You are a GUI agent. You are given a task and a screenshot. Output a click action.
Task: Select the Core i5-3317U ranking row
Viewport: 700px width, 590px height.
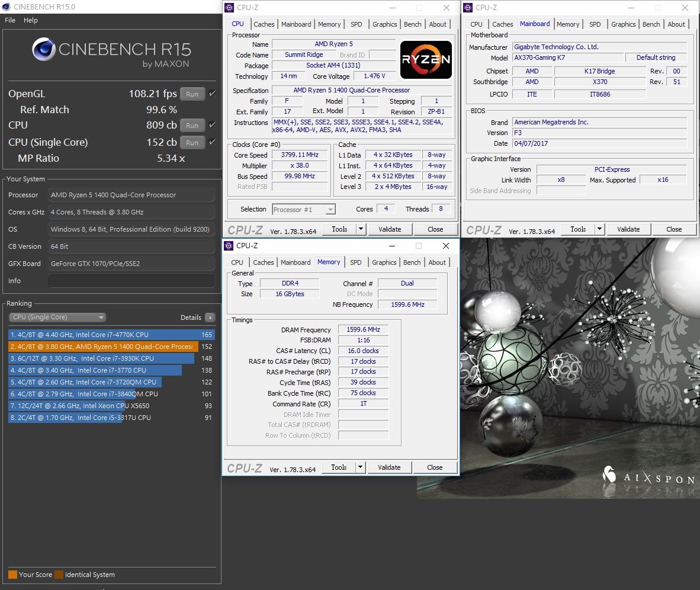pyautogui.click(x=111, y=418)
